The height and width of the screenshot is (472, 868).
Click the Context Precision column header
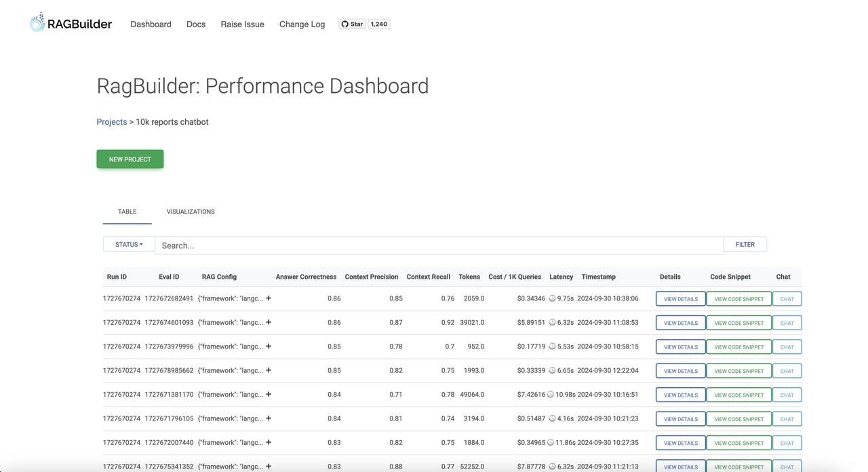[x=372, y=277]
